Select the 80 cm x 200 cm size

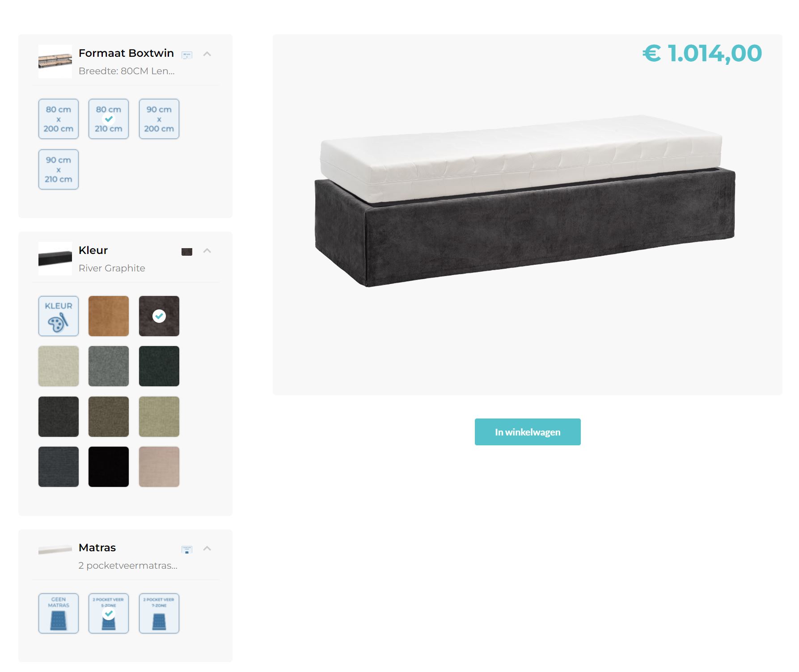click(x=59, y=119)
